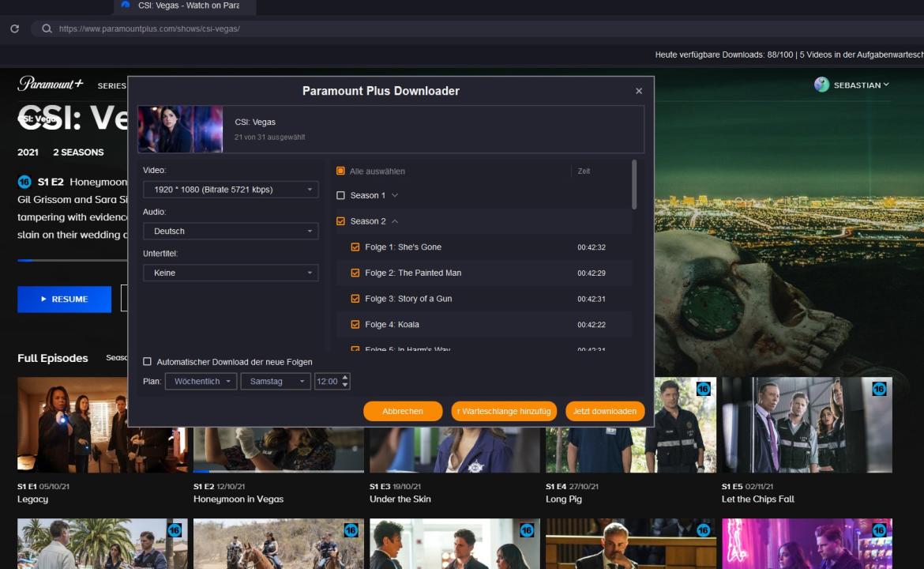Uncheck the Season 2 checkbox

(340, 221)
